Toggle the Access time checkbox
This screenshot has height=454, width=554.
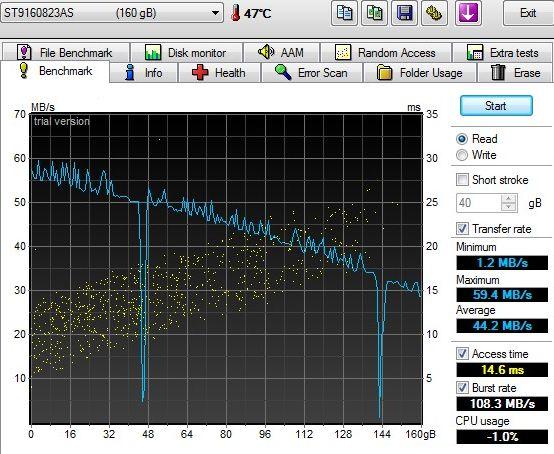(x=462, y=354)
